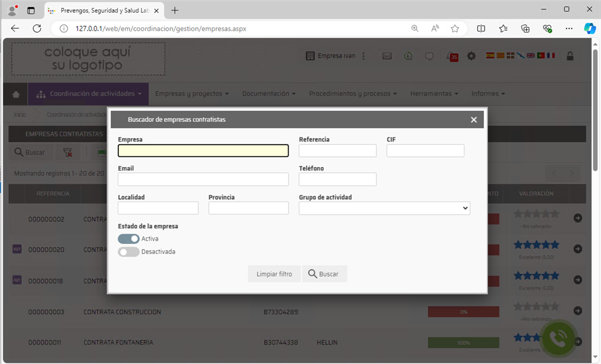Open the Grupo de actividad dropdown
601x364 pixels.
pyautogui.click(x=384, y=208)
